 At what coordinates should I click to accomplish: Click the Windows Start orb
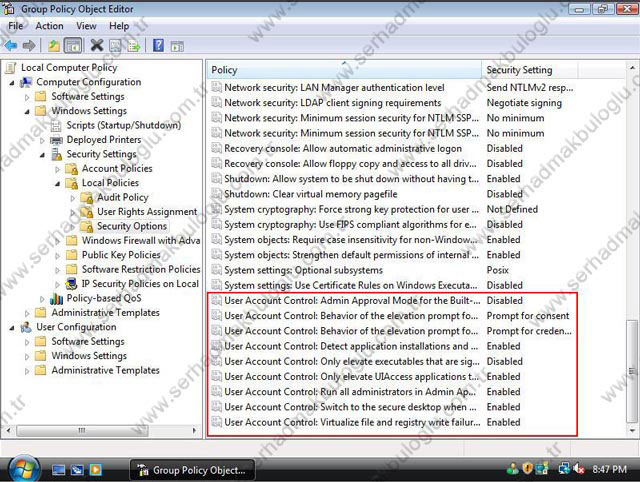[24, 469]
